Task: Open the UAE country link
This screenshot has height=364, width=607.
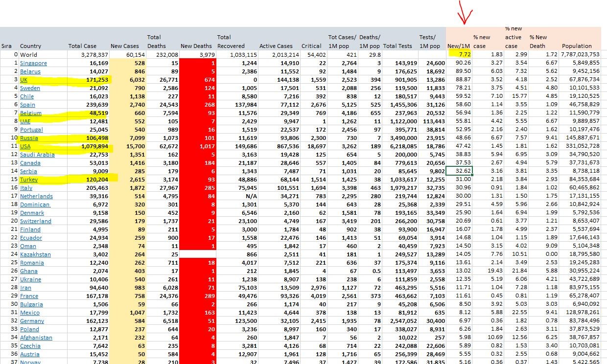Action: click(25, 121)
